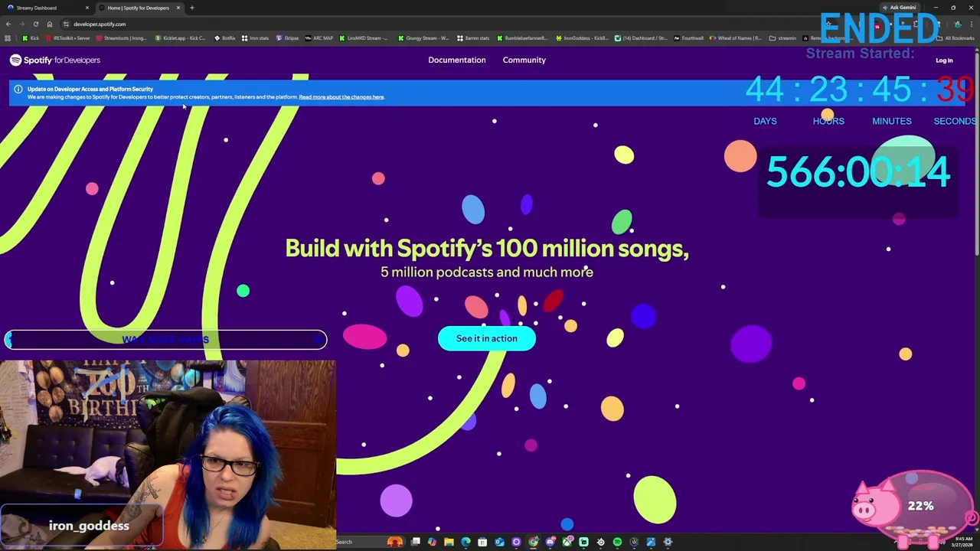The width and height of the screenshot is (980, 551).
Task: Reload the current page
Action: (35, 24)
